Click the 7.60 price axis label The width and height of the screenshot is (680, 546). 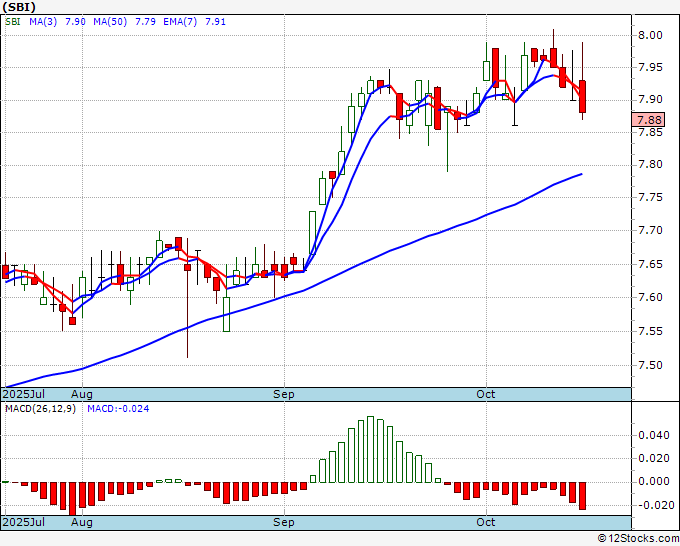click(650, 298)
